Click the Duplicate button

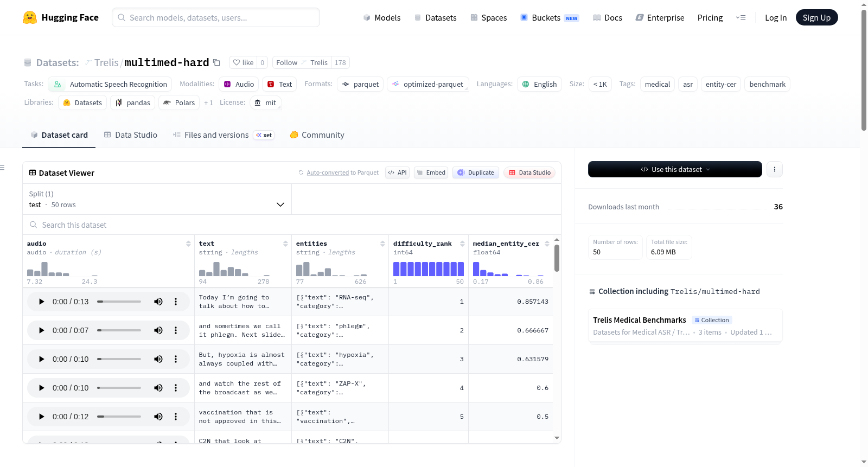coord(476,172)
